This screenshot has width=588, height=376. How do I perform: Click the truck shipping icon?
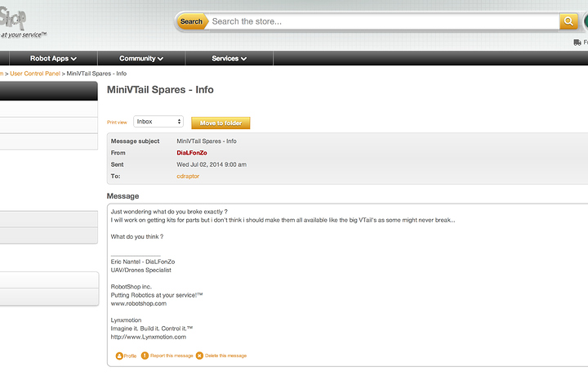577,43
